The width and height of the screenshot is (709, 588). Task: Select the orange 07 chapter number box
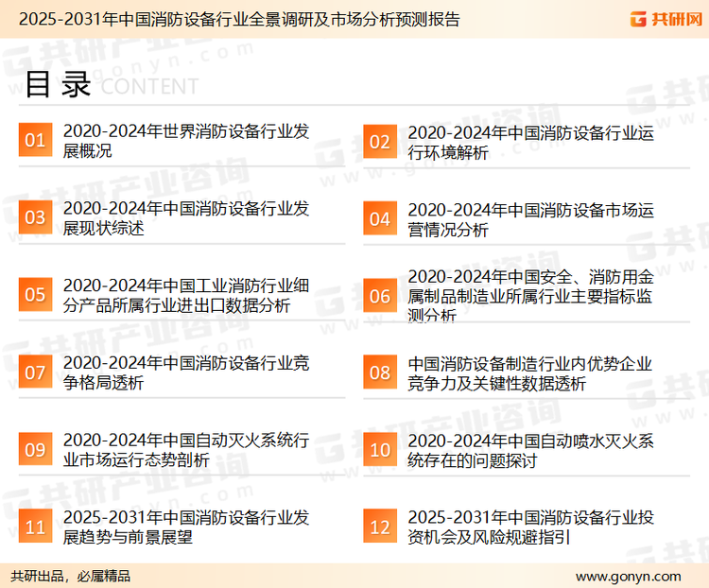35,372
